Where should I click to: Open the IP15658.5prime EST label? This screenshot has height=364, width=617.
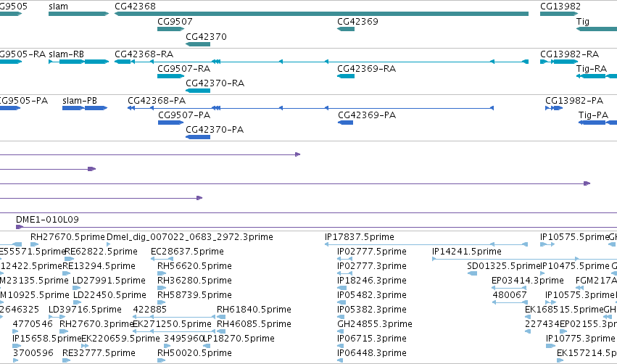coord(47,339)
